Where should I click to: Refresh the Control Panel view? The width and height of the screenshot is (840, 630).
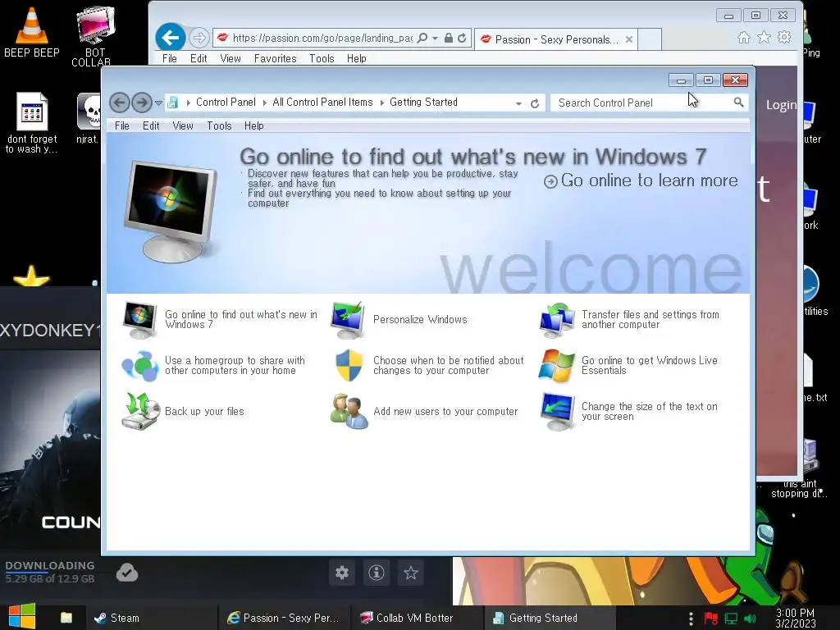(x=535, y=103)
